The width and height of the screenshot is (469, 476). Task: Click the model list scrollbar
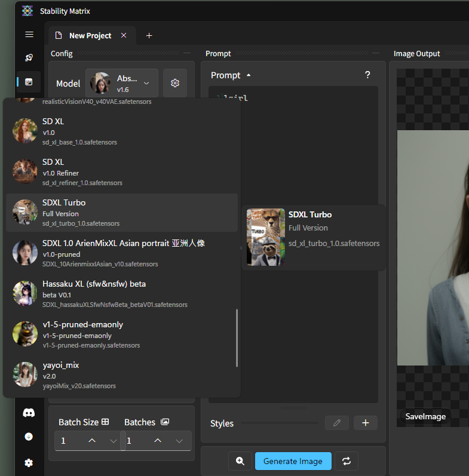[x=237, y=337]
